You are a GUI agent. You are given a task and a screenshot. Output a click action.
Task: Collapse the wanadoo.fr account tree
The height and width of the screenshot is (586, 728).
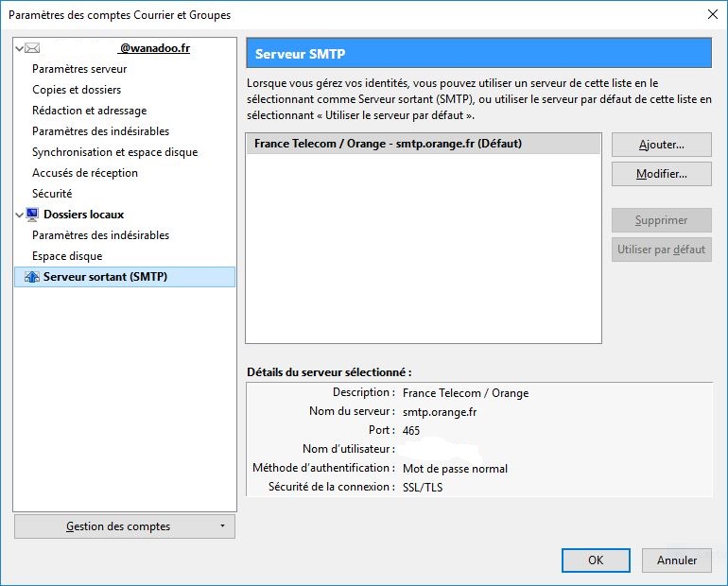pos(20,48)
